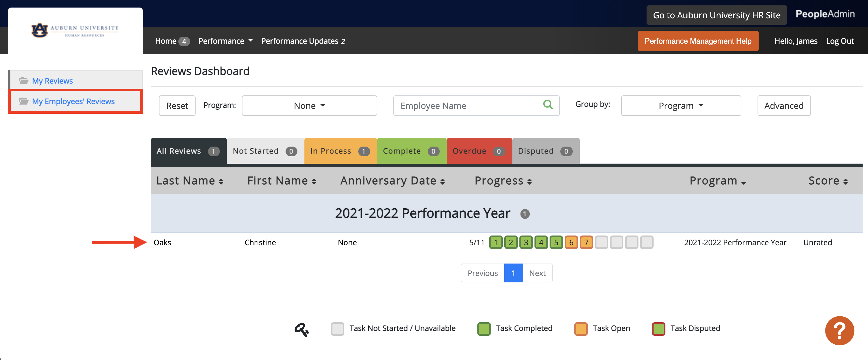This screenshot has height=360, width=868.
Task: Sort the table by First Name
Action: [x=282, y=181]
